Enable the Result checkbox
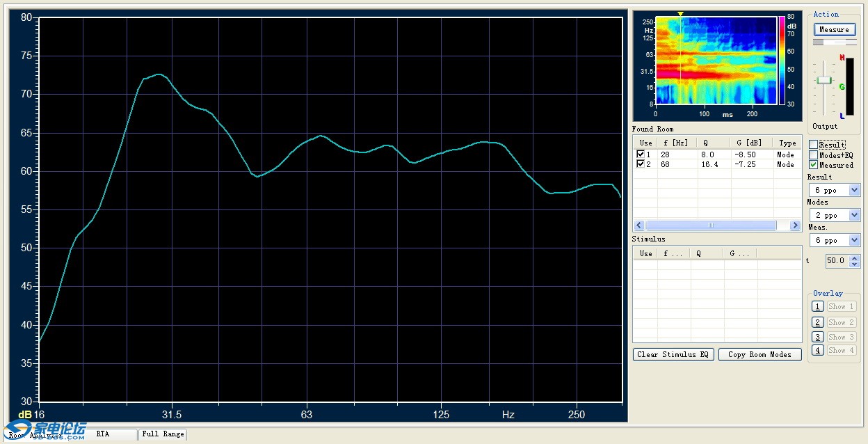Viewport: 868px width, 444px height. click(x=813, y=145)
